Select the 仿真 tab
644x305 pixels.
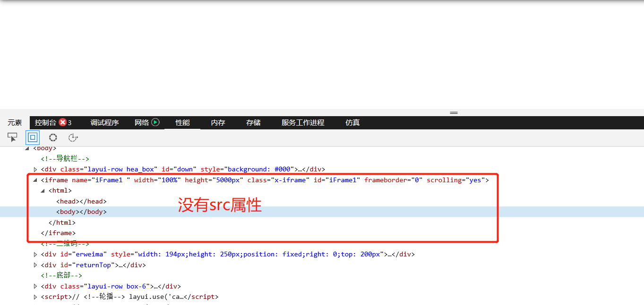click(x=352, y=122)
